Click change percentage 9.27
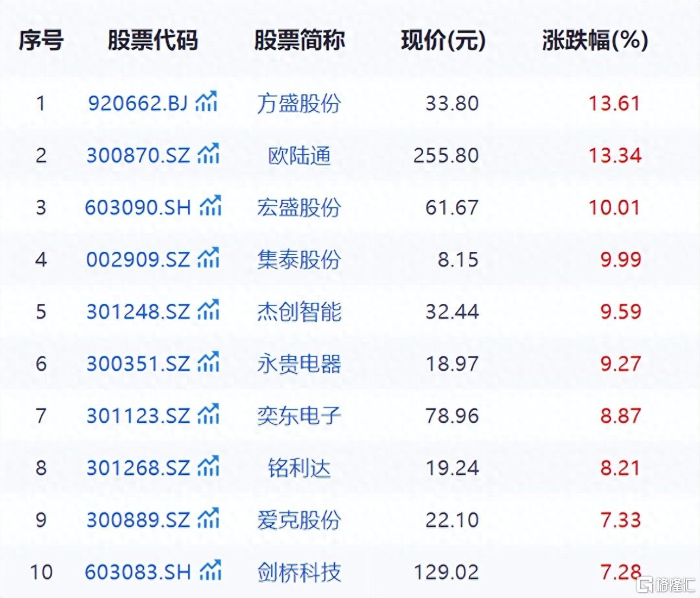This screenshot has height=598, width=700. click(x=621, y=364)
